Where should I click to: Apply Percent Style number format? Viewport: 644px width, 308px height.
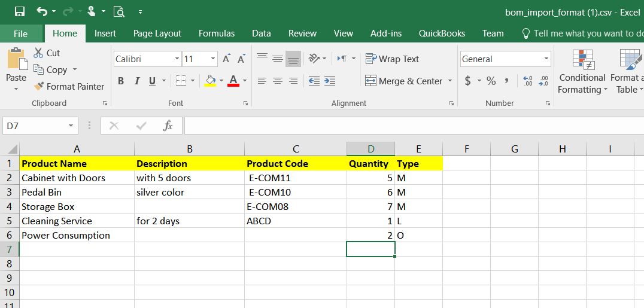tap(491, 81)
